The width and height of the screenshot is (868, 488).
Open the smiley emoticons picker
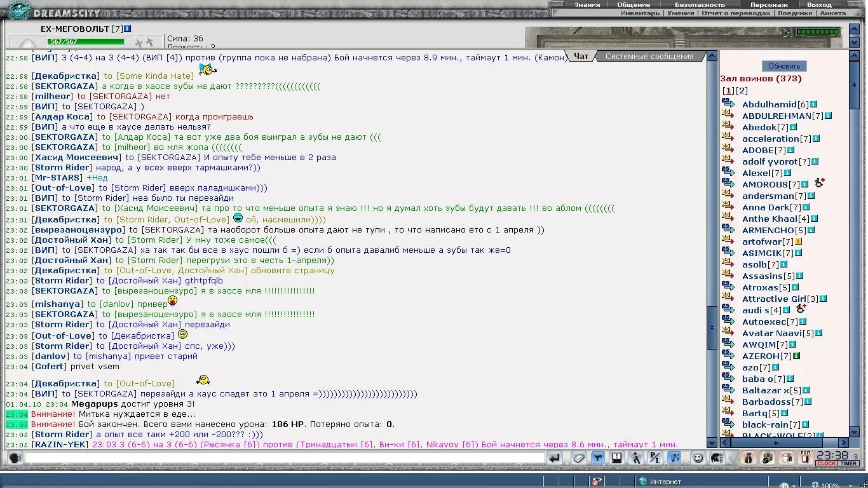point(698,458)
